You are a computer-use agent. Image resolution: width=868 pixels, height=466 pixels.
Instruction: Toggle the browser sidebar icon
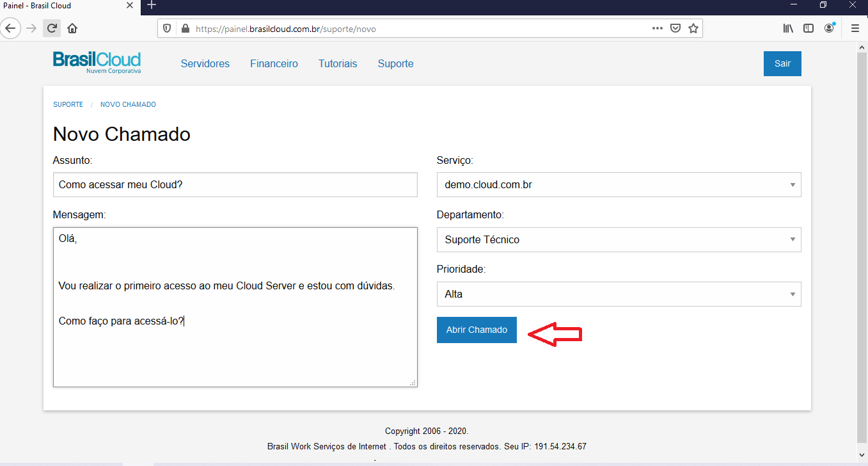click(809, 28)
